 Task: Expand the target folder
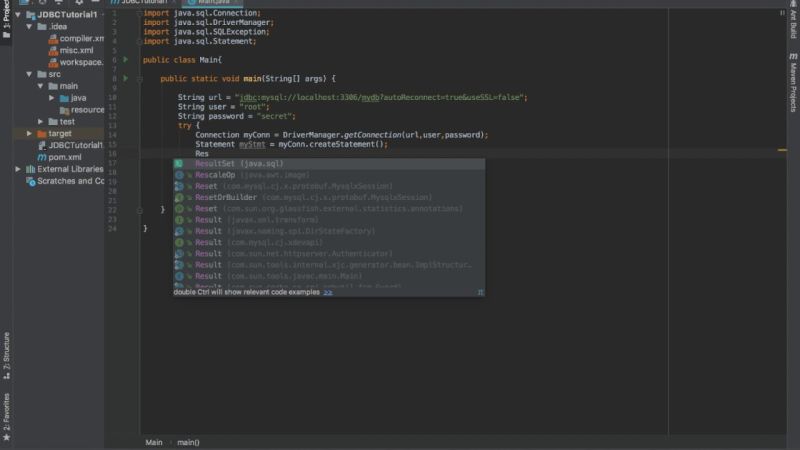pos(29,133)
